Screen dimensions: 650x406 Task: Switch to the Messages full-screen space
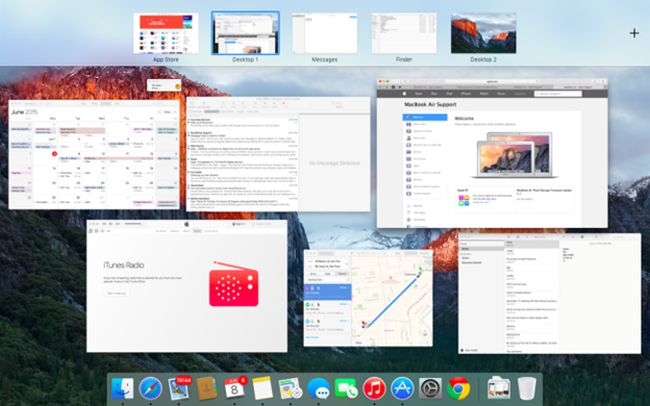[x=325, y=33]
